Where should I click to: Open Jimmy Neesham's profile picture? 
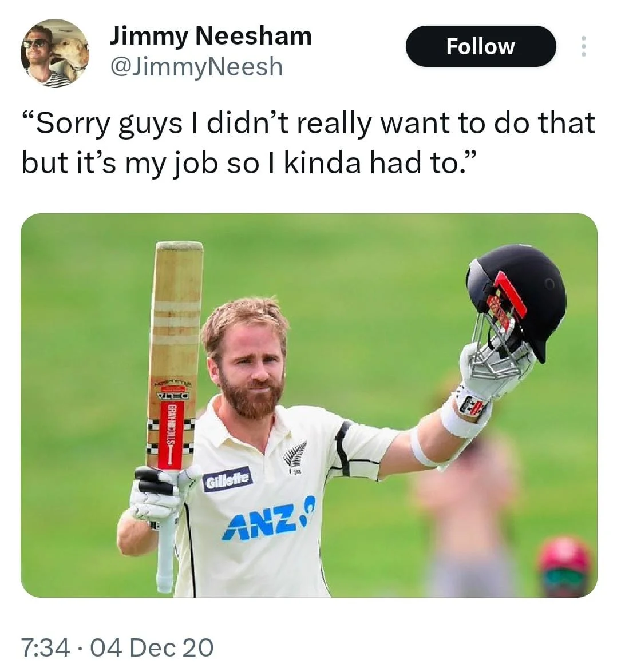(54, 53)
